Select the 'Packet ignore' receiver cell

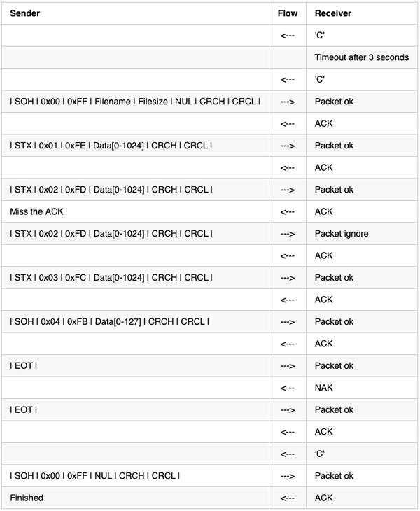342,234
